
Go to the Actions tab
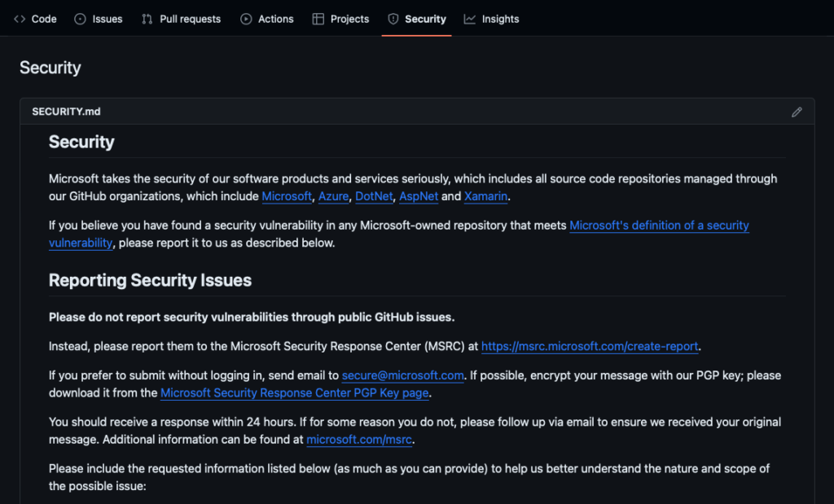pyautogui.click(x=275, y=19)
